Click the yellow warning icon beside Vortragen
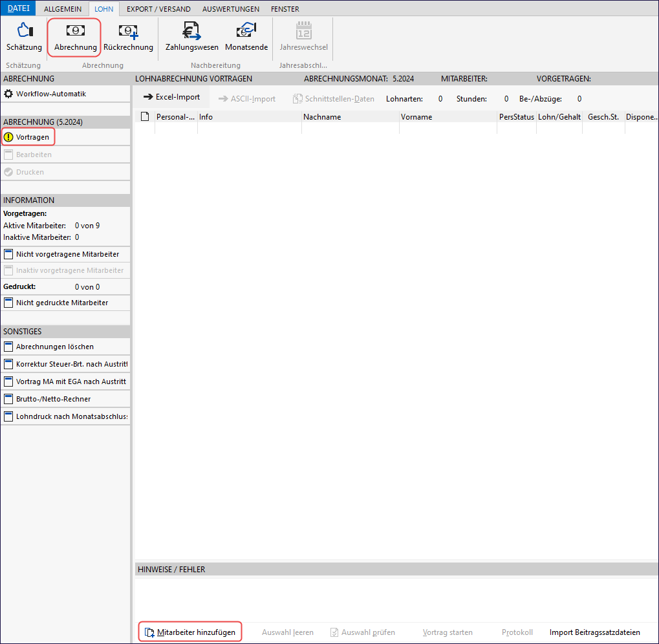659x644 pixels. [x=8, y=137]
